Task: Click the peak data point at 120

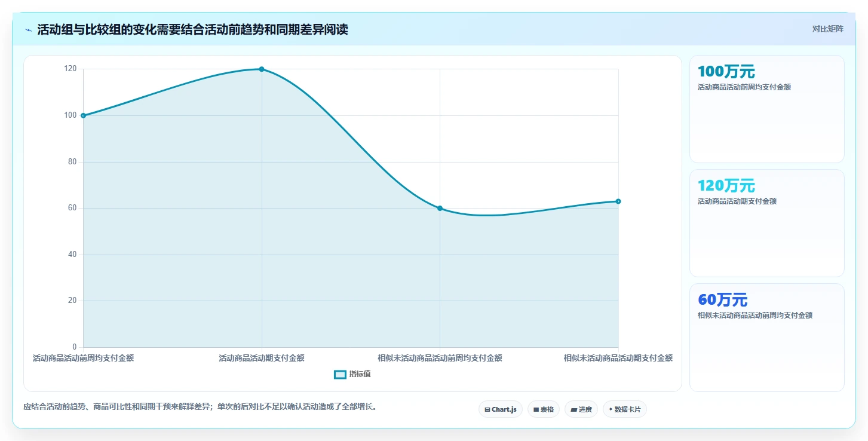Action: (x=262, y=69)
